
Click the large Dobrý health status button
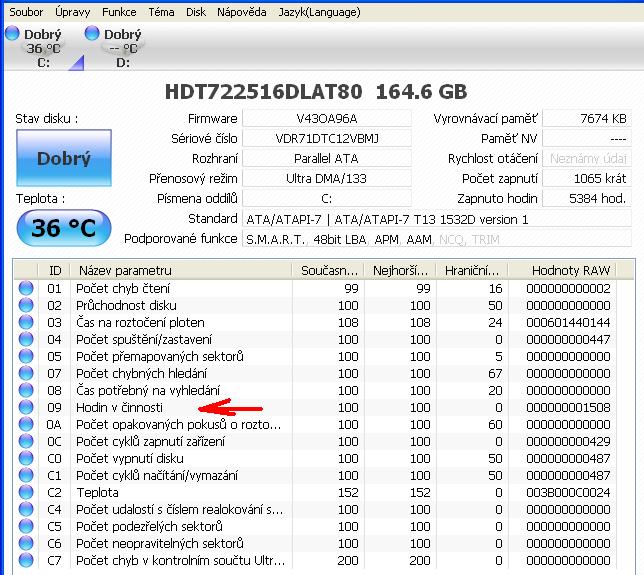[63, 158]
